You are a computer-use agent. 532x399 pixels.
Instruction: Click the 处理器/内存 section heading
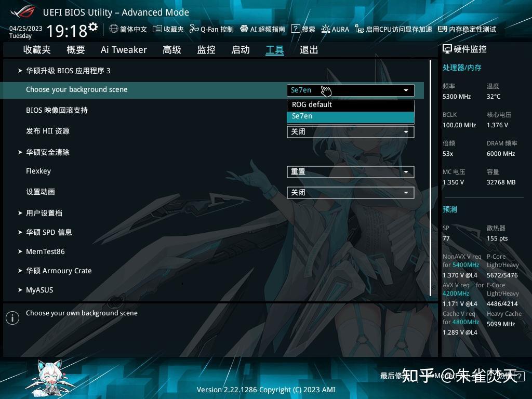462,68
